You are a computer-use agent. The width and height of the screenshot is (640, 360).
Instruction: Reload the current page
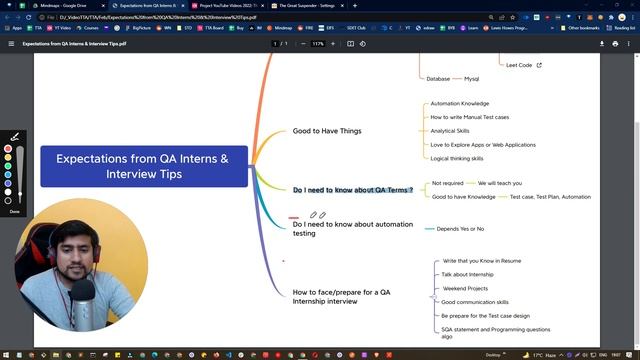click(28, 18)
